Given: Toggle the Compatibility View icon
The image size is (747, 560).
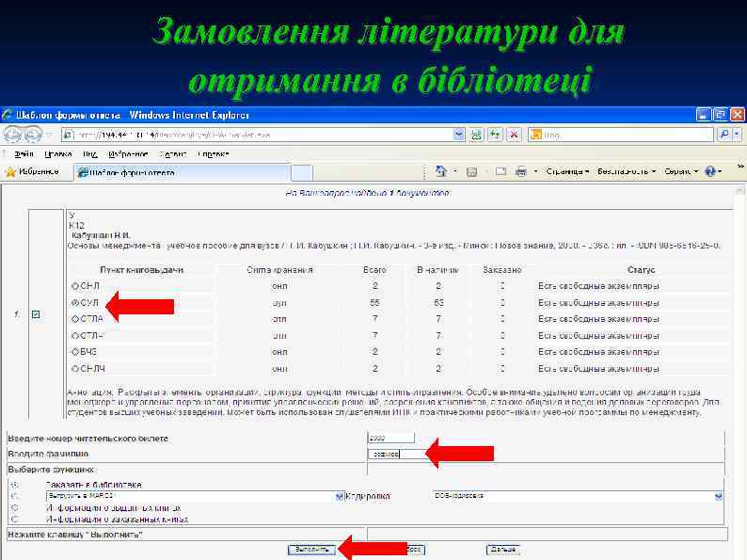Looking at the screenshot, I should (x=476, y=135).
